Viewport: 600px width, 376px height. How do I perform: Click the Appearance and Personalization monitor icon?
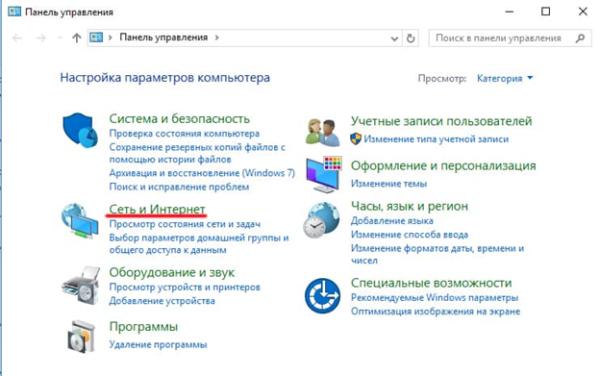(x=323, y=174)
